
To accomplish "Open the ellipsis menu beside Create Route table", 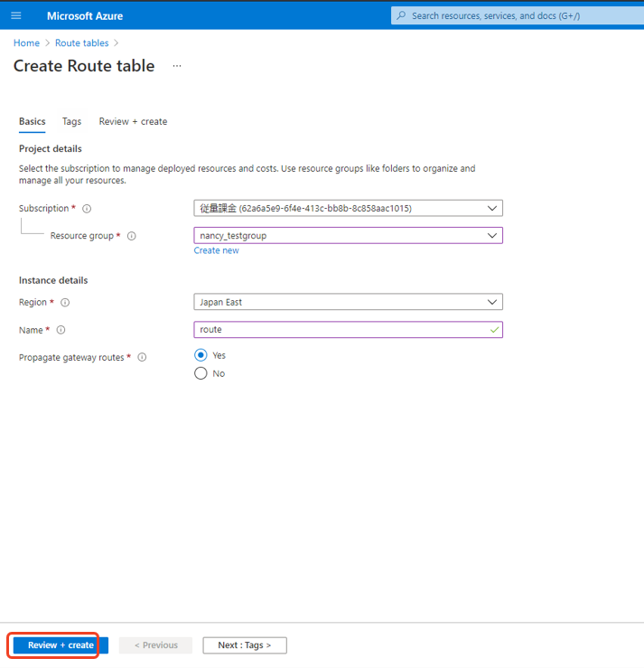I will pyautogui.click(x=177, y=66).
